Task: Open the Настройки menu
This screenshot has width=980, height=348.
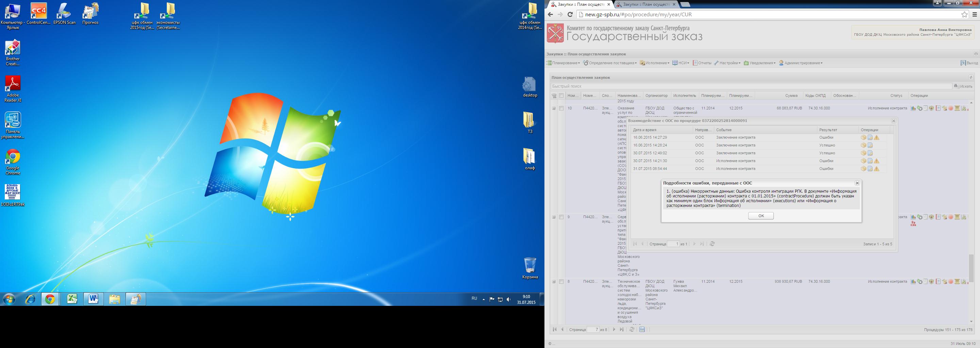Action: (727, 63)
